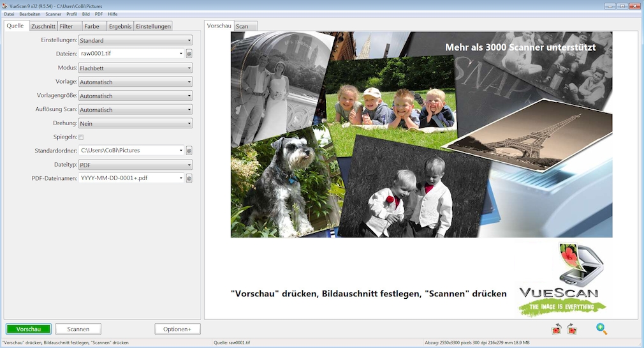The width and height of the screenshot is (644, 348).
Task: Click the VueScan icon in the title bar
Action: click(5, 6)
